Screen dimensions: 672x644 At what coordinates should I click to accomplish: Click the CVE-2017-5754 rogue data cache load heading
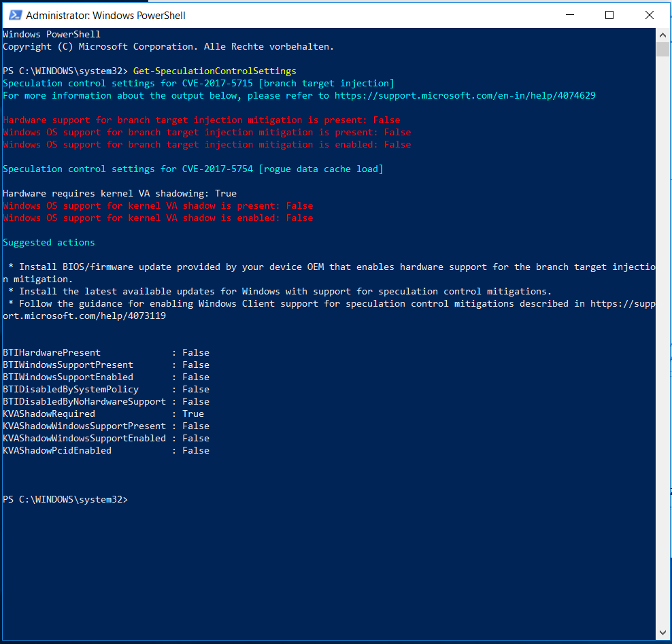[193, 169]
